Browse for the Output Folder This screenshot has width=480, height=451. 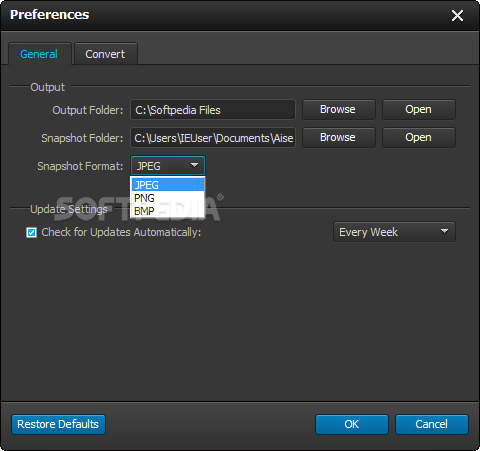[x=339, y=110]
